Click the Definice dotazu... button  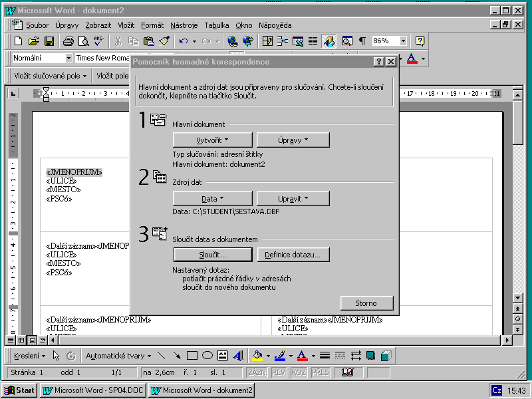tap(293, 255)
